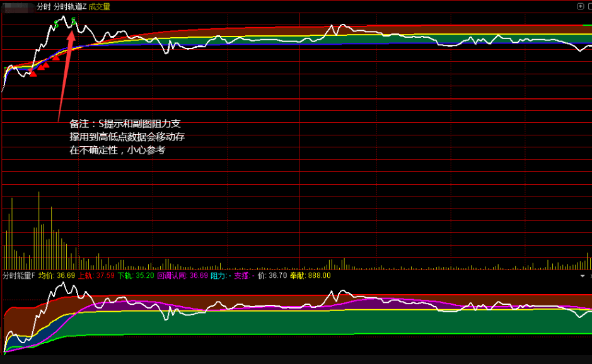Click the yellow 成交量 label

tap(100, 6)
